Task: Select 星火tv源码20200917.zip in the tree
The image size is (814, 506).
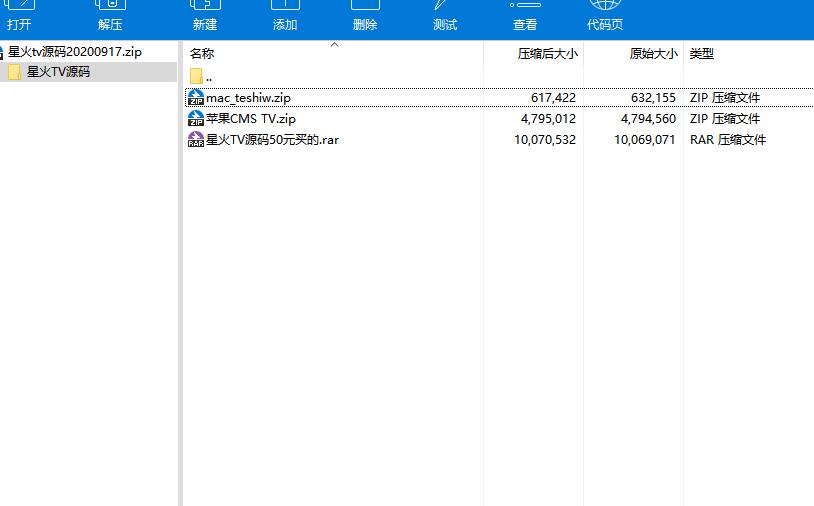Action: point(75,52)
